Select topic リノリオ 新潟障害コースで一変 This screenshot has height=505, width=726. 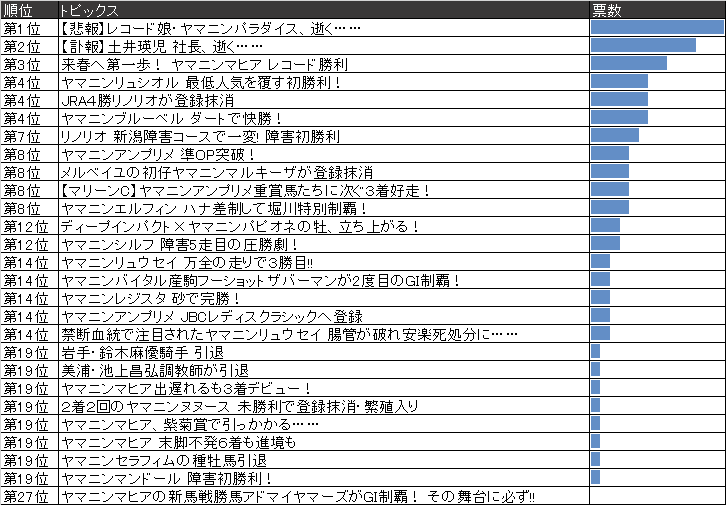pos(200,137)
